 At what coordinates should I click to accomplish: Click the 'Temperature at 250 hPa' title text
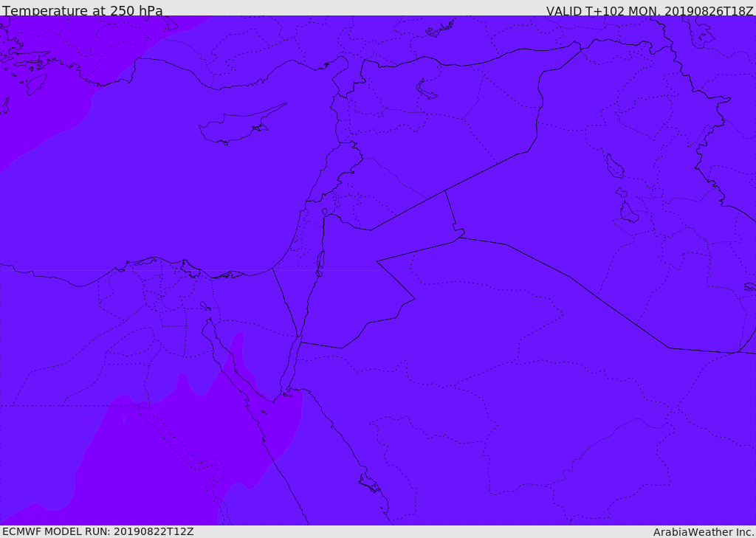point(83,10)
